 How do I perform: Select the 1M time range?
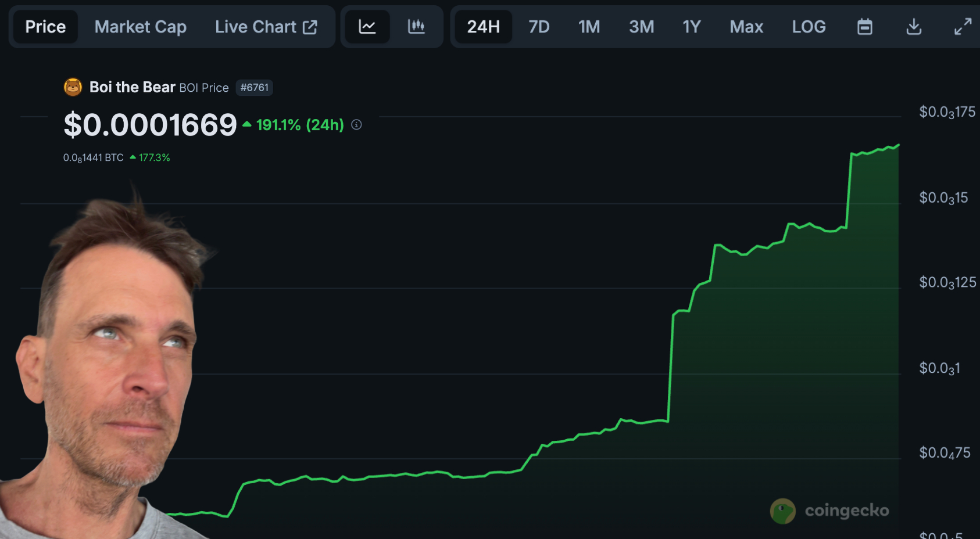point(589,27)
